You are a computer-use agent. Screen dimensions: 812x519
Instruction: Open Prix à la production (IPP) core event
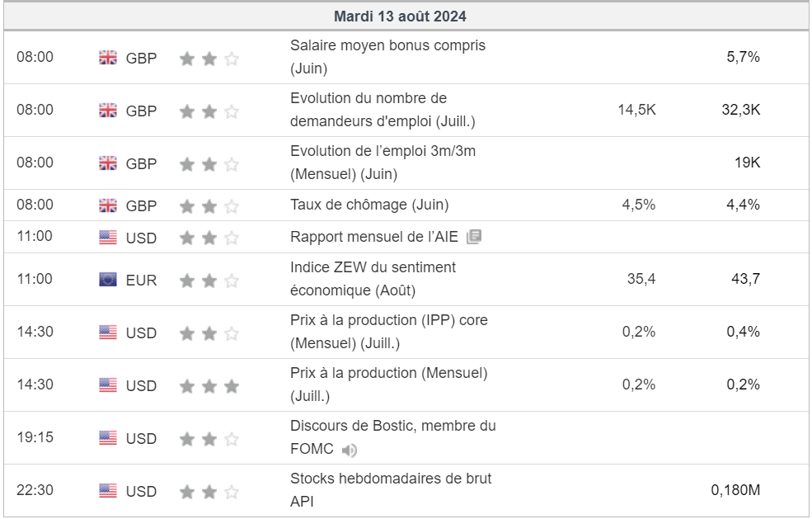point(389,332)
